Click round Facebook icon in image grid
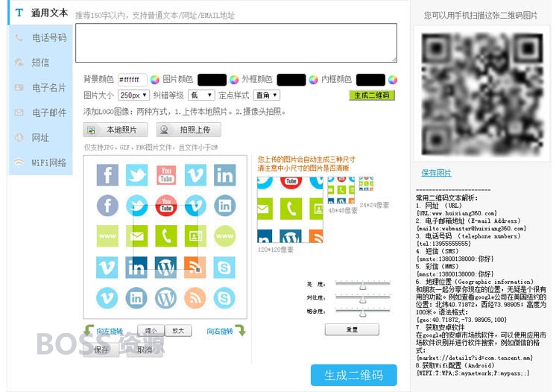The image size is (559, 392). tap(107, 206)
